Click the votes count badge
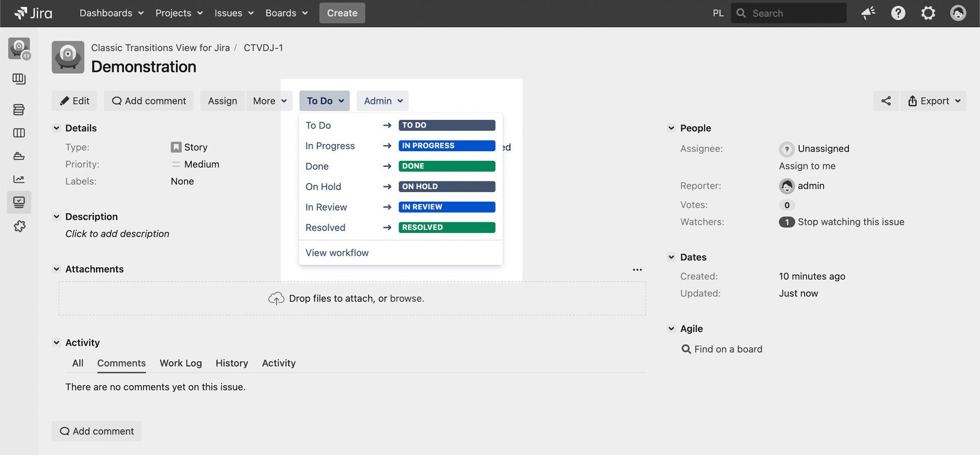 tap(787, 205)
